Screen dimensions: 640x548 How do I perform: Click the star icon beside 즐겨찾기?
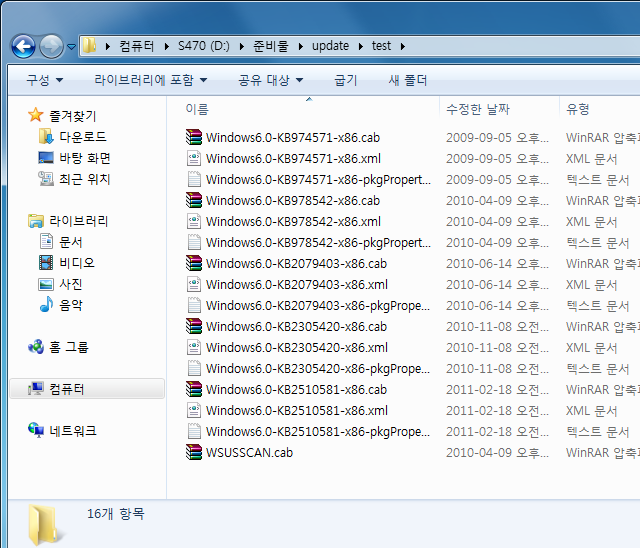[x=36, y=115]
